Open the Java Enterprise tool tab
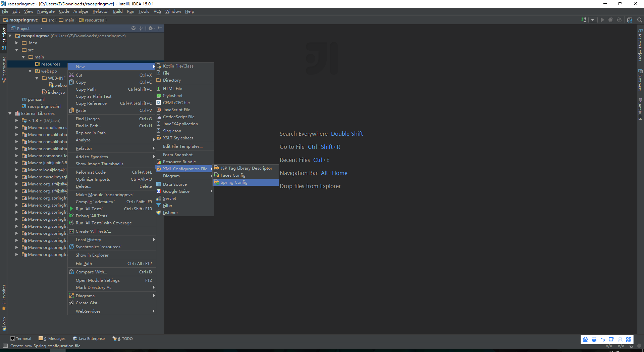Screen dimensions: 644x352 tap(89, 339)
